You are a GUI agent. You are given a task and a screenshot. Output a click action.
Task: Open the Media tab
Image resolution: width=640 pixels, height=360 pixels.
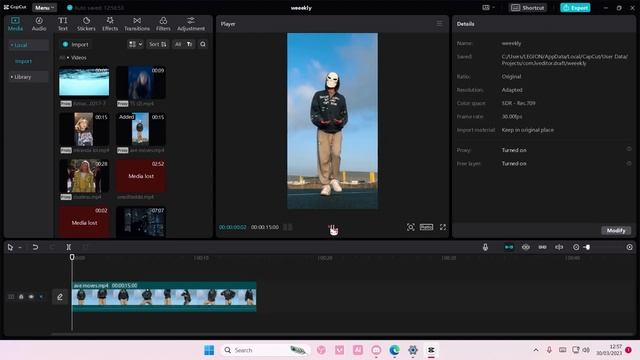15,24
